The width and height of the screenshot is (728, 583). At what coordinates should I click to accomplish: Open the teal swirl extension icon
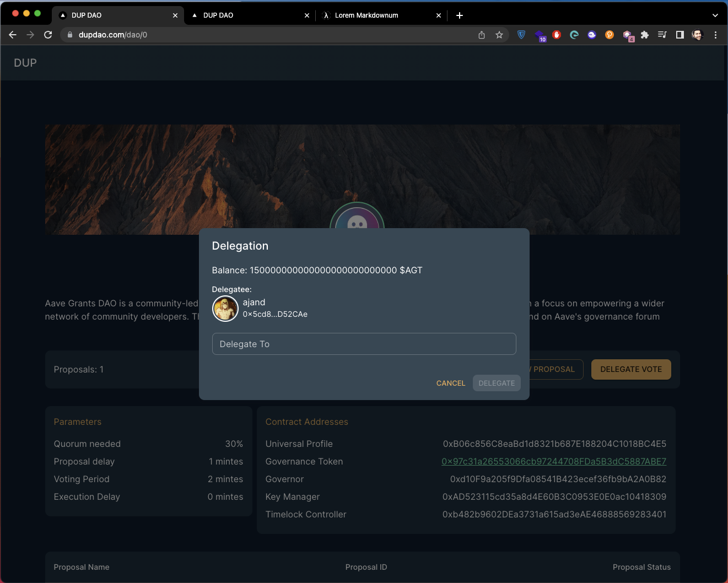point(574,35)
